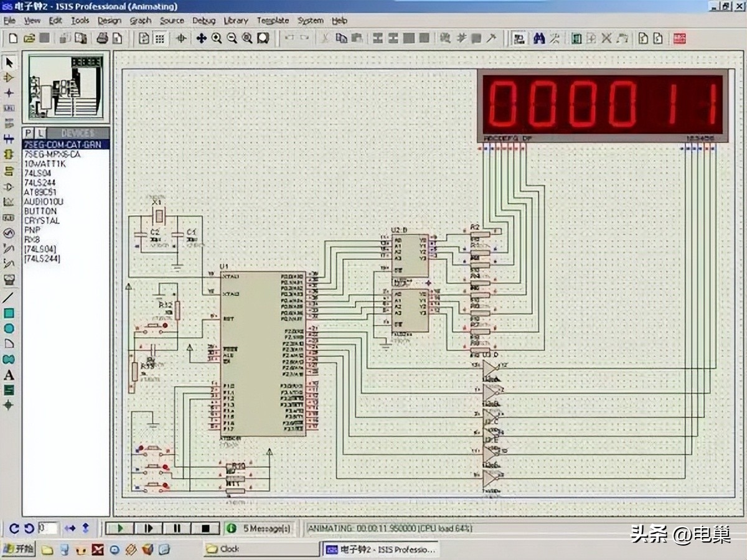Open the Debug menu
The width and height of the screenshot is (747, 560).
[x=204, y=21]
